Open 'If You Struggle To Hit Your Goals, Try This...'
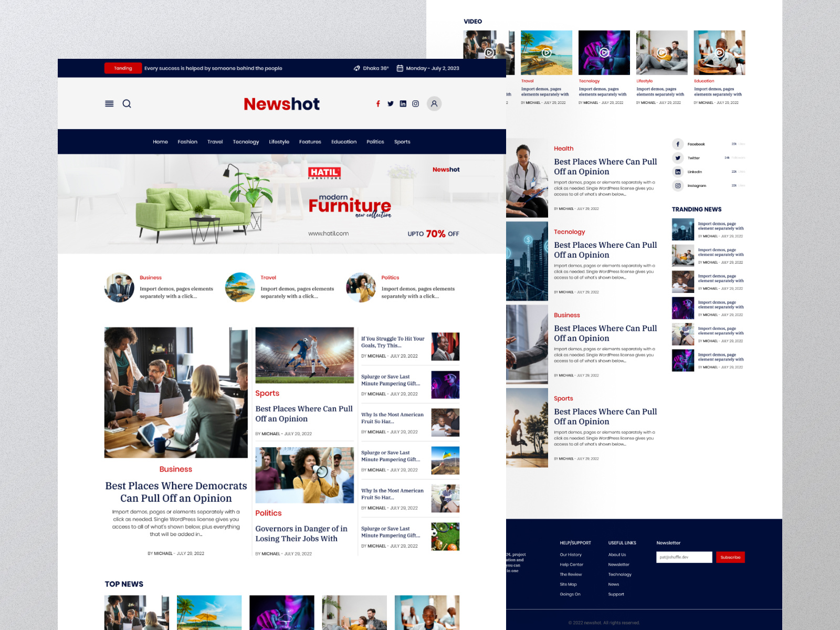Image resolution: width=840 pixels, height=630 pixels. [393, 342]
